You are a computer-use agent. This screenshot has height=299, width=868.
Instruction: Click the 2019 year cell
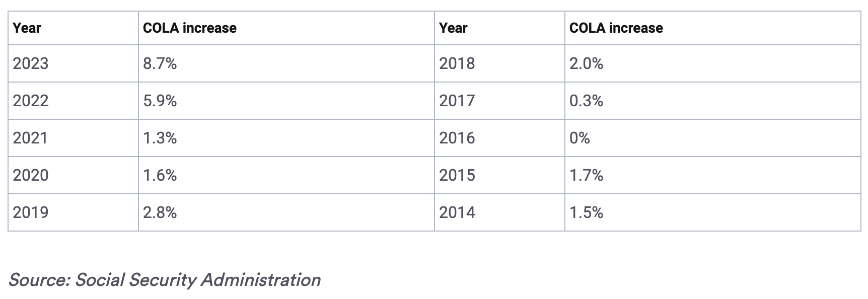(x=31, y=212)
